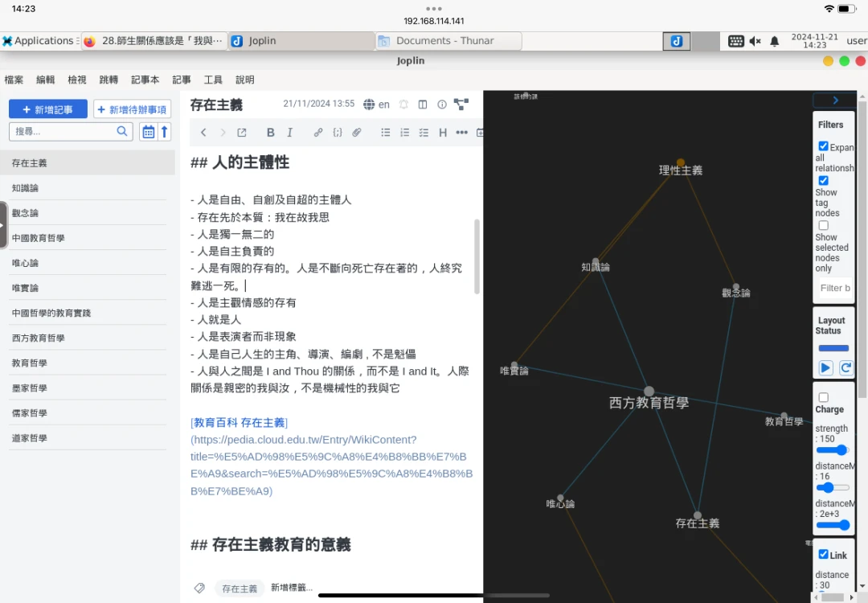Click the 新增記事 button
This screenshot has height=603, width=868.
click(47, 109)
